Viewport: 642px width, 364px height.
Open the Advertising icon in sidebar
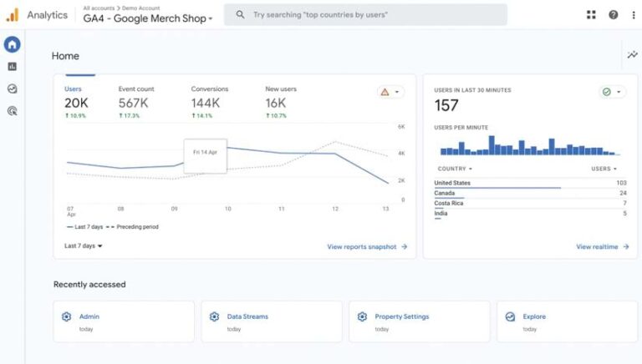coord(12,110)
